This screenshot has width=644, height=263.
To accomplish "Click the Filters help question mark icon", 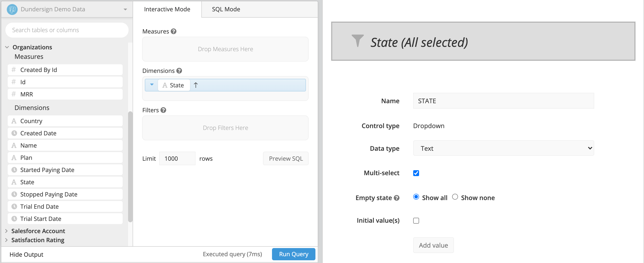I will click(x=163, y=110).
